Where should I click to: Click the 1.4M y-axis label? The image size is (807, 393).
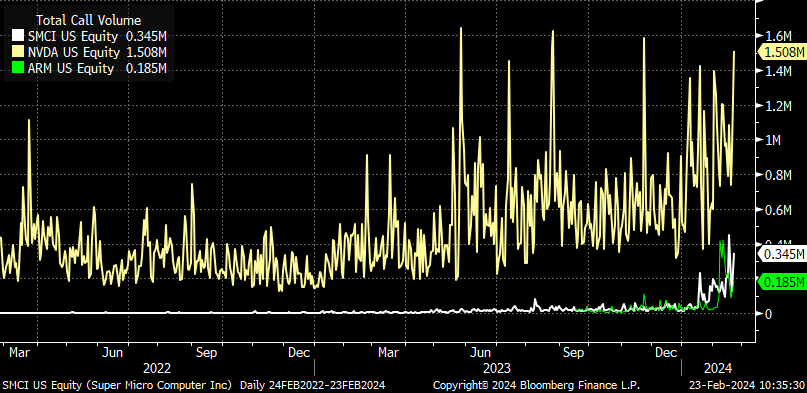(x=778, y=71)
